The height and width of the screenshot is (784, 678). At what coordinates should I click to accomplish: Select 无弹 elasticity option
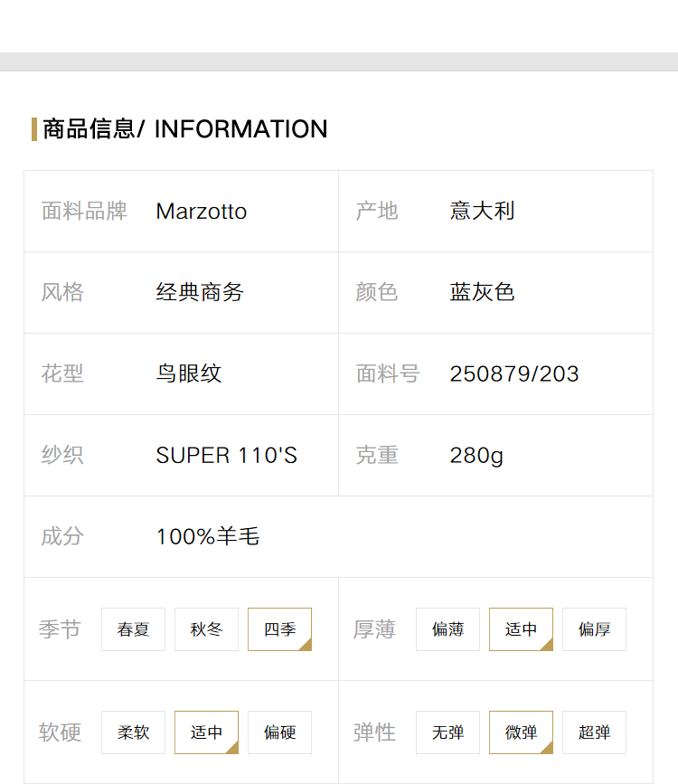pos(447,732)
